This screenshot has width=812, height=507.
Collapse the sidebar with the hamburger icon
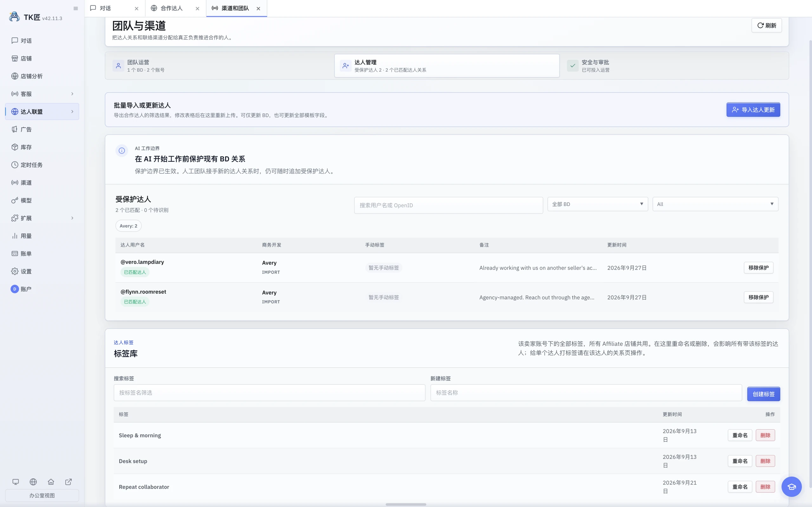[75, 8]
